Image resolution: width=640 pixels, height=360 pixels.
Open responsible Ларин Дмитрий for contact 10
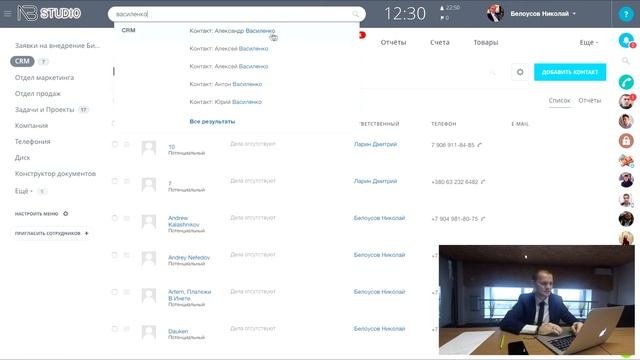[x=376, y=144]
